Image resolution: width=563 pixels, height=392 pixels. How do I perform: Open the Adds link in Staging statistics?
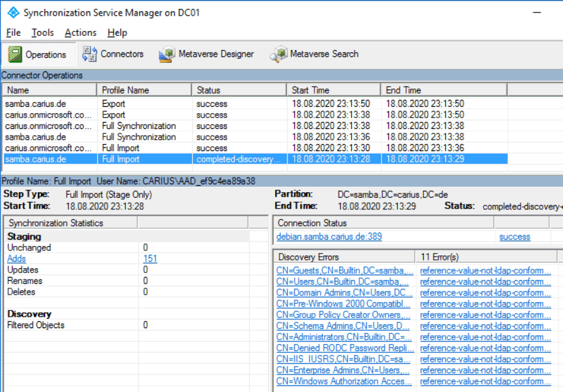click(16, 259)
